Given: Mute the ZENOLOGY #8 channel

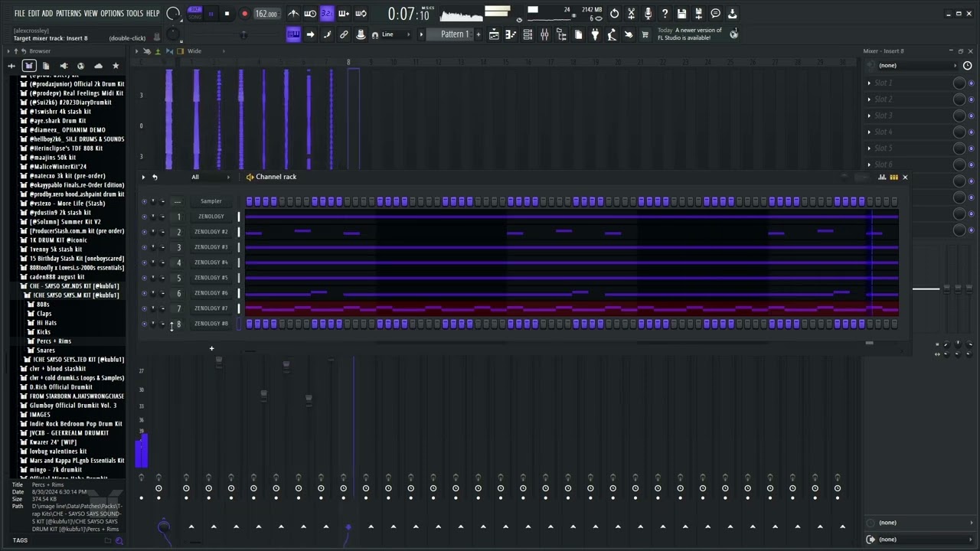Looking at the screenshot, I should tap(144, 324).
